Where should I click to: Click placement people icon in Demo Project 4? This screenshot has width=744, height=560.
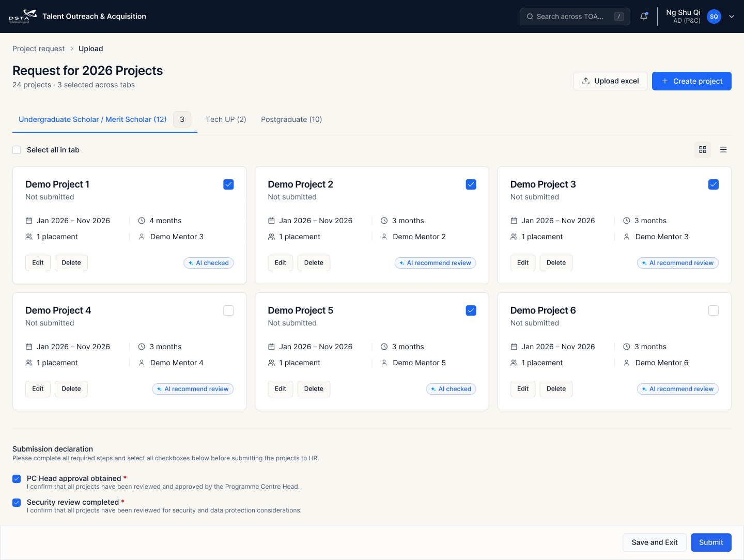tap(29, 363)
